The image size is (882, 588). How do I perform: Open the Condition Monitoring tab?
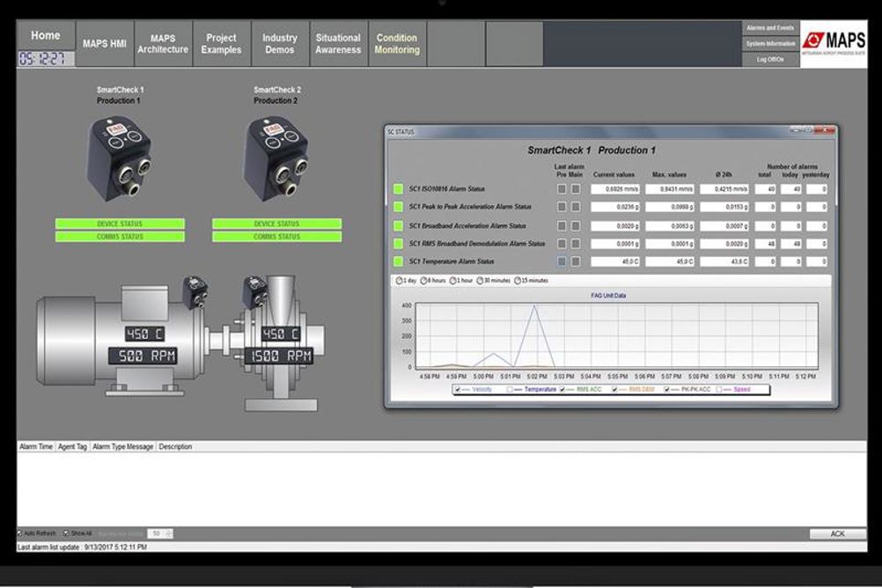(397, 44)
